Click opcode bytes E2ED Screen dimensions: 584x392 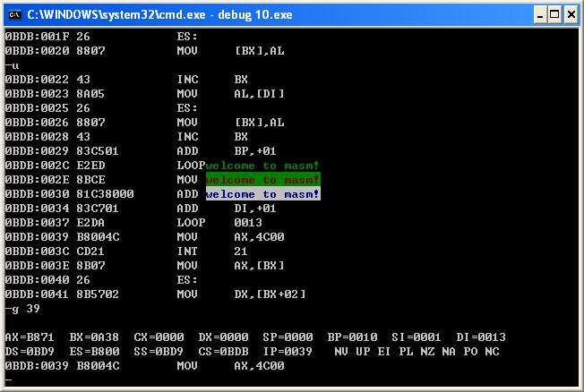tap(90, 166)
